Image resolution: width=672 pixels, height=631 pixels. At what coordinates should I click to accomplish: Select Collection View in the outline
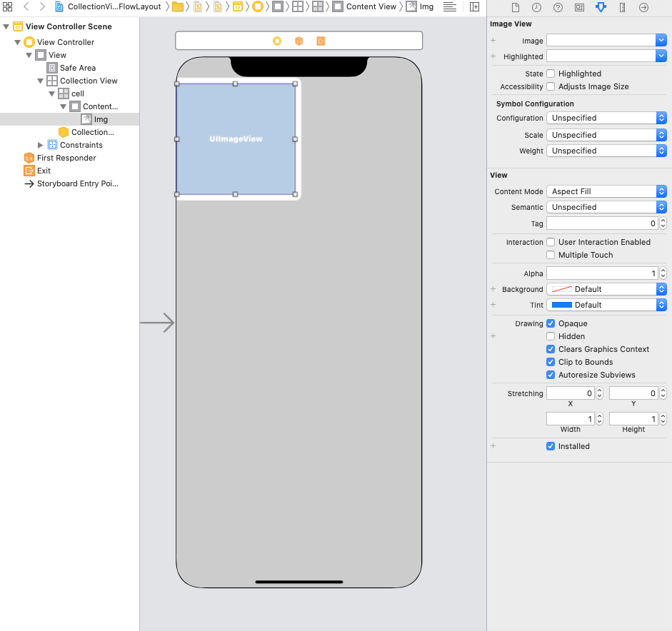89,81
